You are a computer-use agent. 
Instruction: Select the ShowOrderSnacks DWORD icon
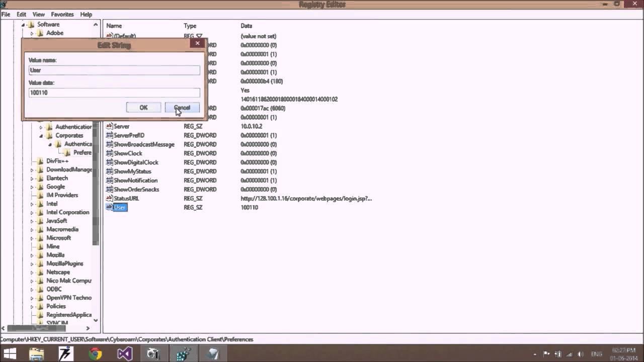[x=109, y=190]
